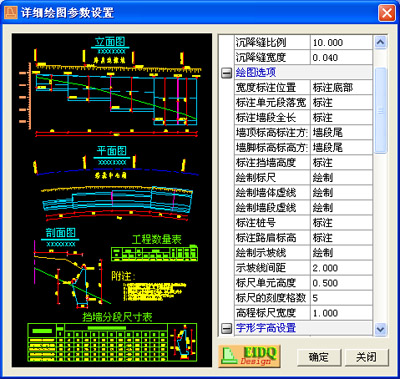
Task: Click the scroll down arrow in the property list
Action: 380,329
